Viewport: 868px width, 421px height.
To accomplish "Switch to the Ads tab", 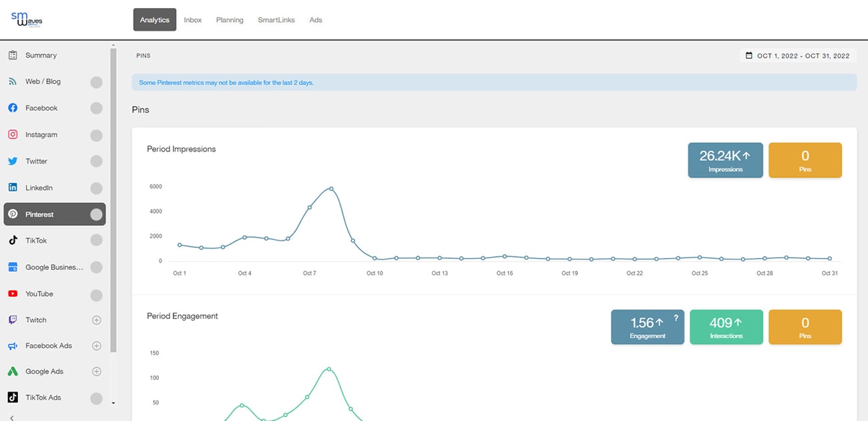I will 316,20.
